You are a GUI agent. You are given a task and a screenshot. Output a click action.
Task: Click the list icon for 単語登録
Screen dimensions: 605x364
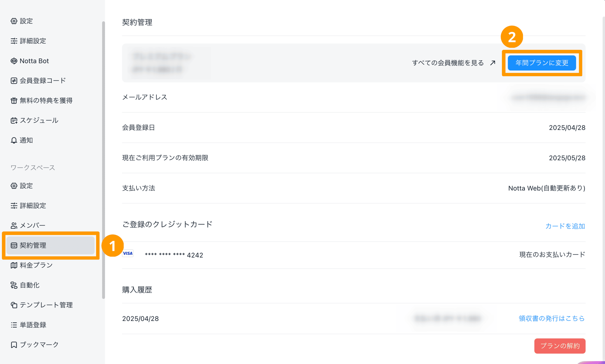(x=14, y=325)
